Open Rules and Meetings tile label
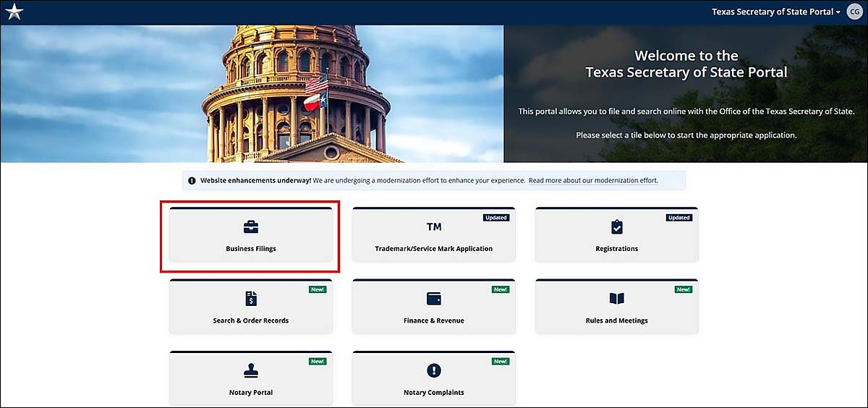The height and width of the screenshot is (408, 868). (617, 320)
